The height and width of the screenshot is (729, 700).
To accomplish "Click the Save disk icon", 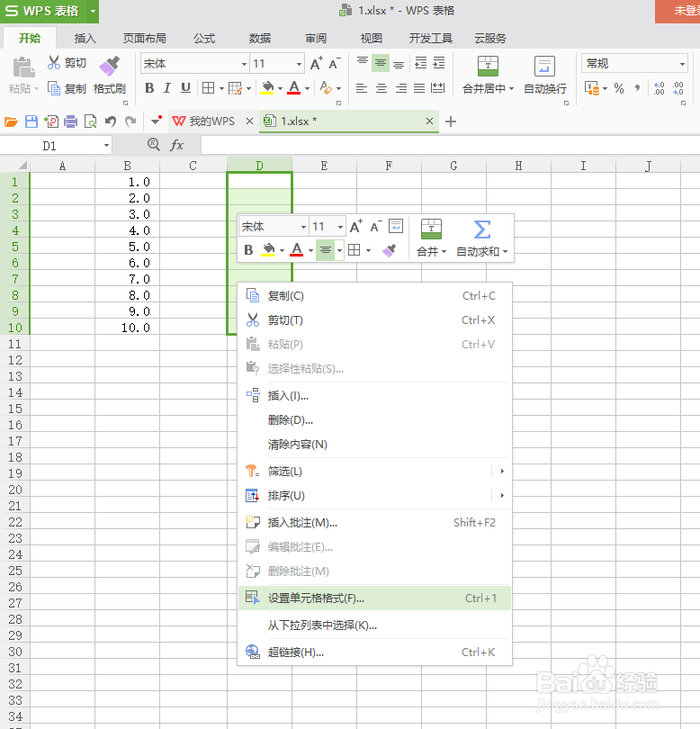I will click(x=31, y=121).
